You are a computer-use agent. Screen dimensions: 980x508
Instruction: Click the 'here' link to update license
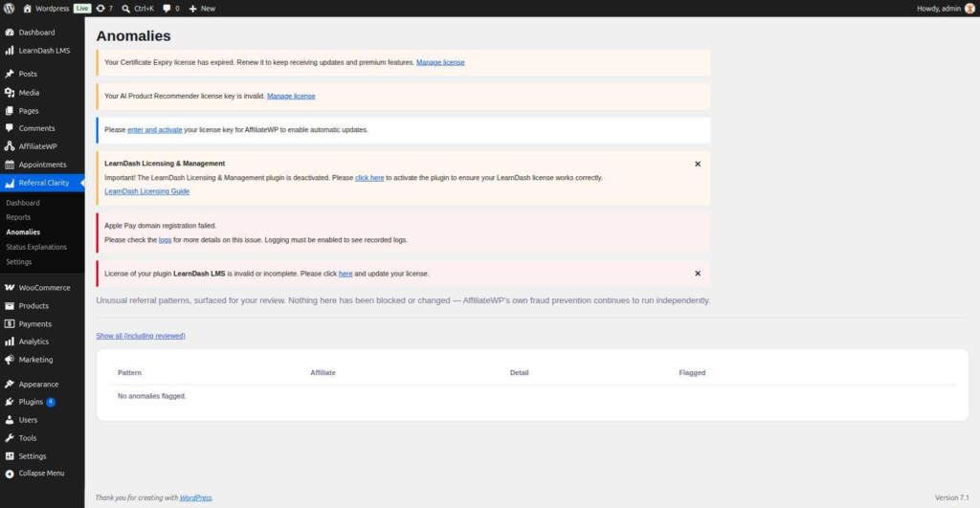point(345,274)
